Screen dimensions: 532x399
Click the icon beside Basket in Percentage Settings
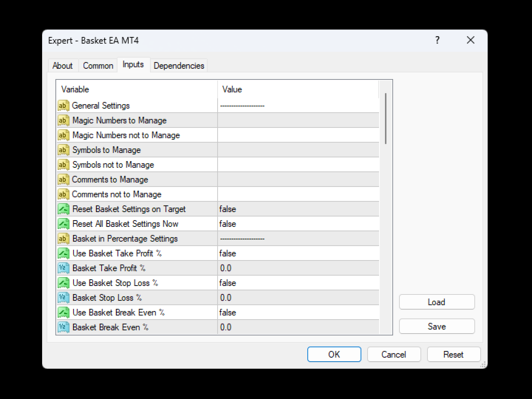coord(64,239)
